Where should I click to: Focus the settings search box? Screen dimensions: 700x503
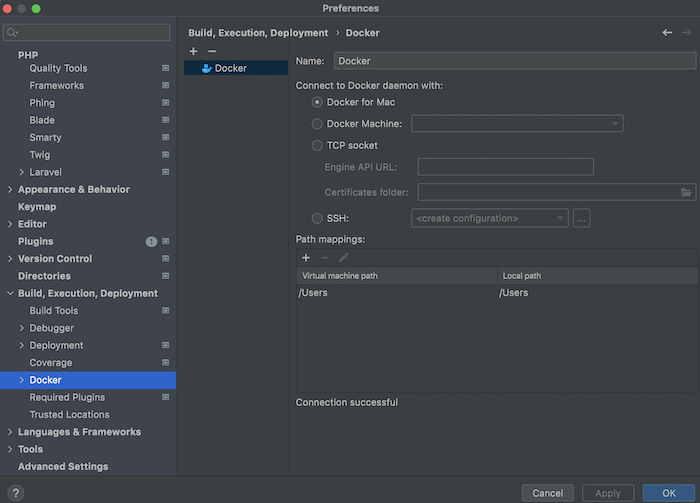(x=87, y=33)
